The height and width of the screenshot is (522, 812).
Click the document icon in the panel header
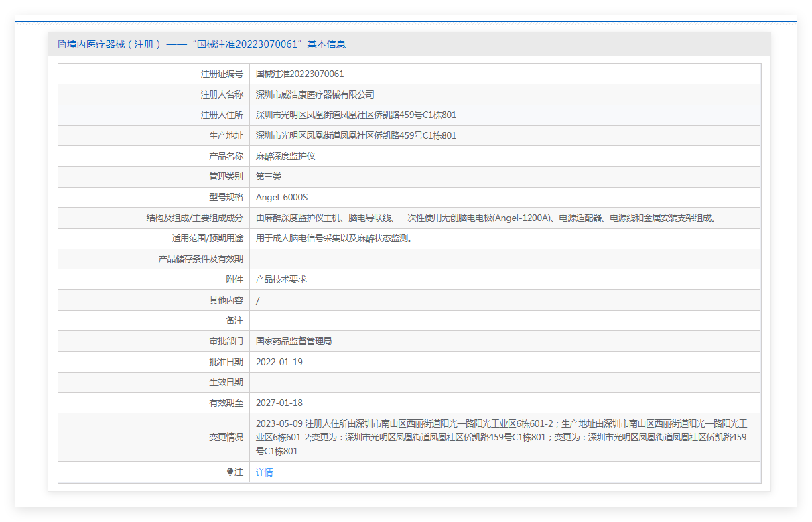(x=62, y=45)
